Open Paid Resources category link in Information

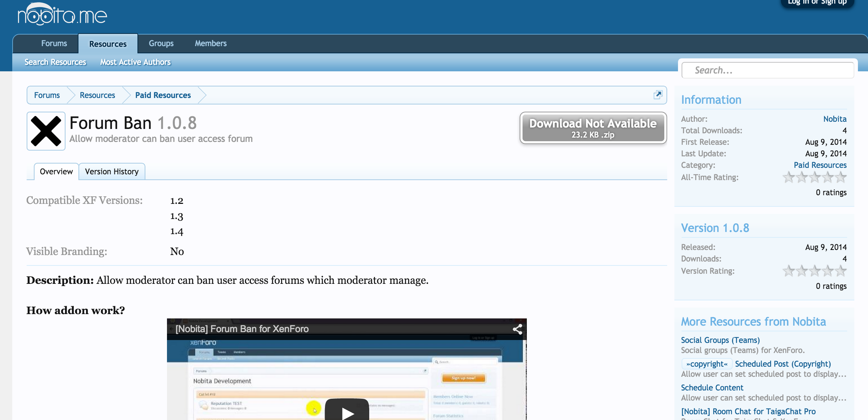[820, 165]
